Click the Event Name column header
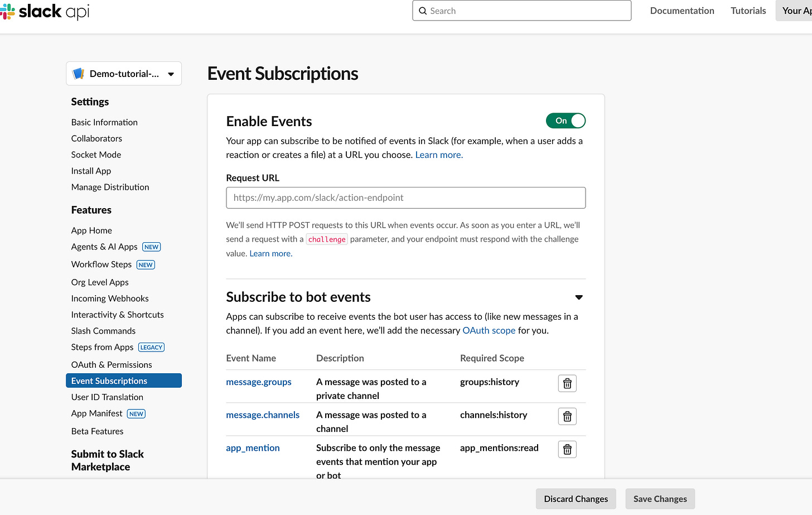 tap(251, 358)
